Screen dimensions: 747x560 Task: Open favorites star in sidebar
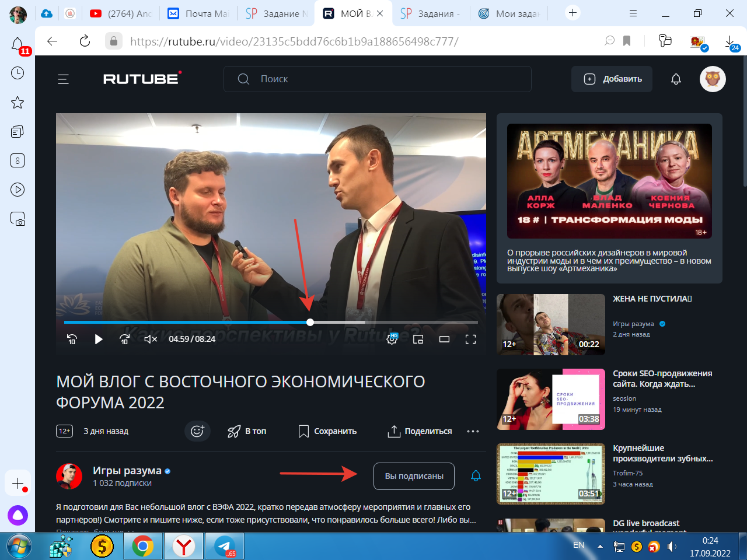point(18,103)
